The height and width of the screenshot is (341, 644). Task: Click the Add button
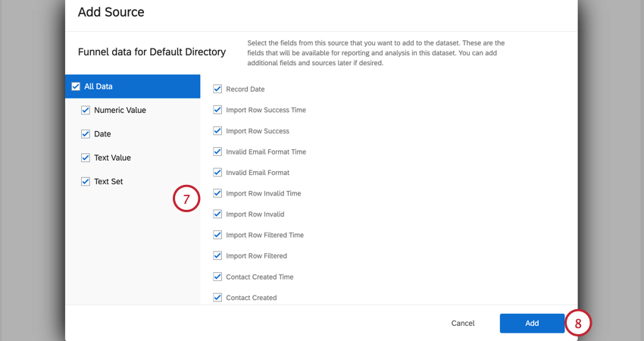[532, 323]
